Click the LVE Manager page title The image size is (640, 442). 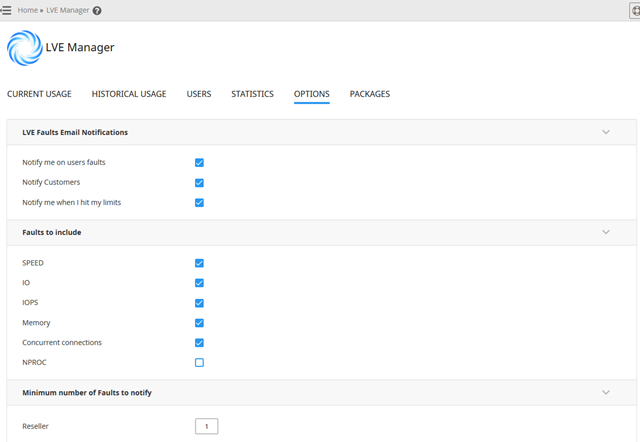[80, 47]
